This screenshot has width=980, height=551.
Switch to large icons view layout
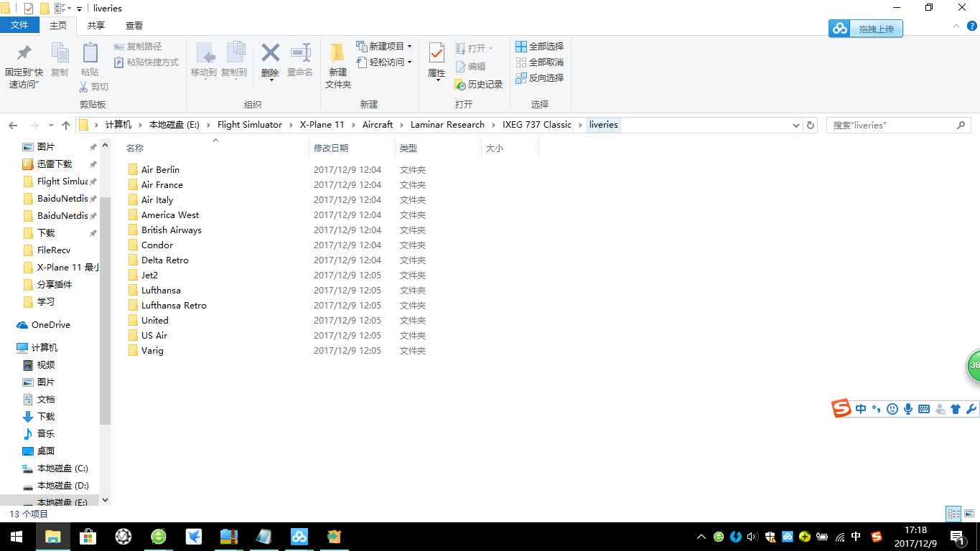(x=969, y=514)
